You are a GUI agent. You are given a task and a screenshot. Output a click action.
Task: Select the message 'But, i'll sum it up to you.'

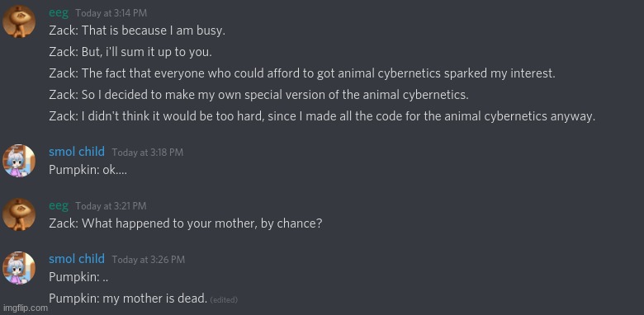(x=130, y=52)
